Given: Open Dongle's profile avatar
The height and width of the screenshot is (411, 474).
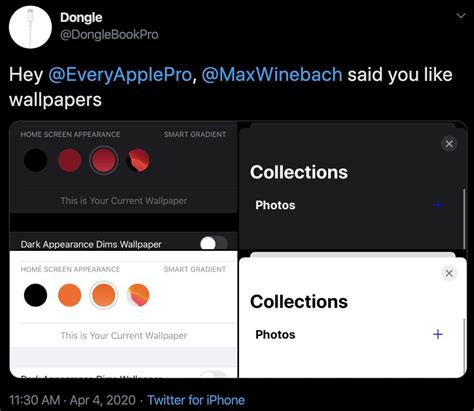Looking at the screenshot, I should (30, 27).
